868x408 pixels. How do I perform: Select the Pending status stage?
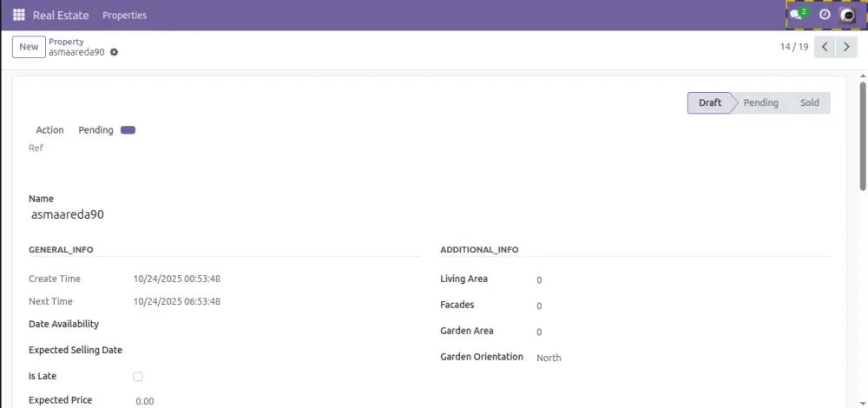(760, 103)
